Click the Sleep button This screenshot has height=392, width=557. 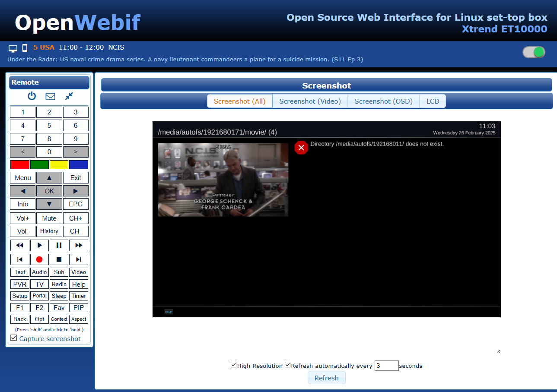click(59, 296)
